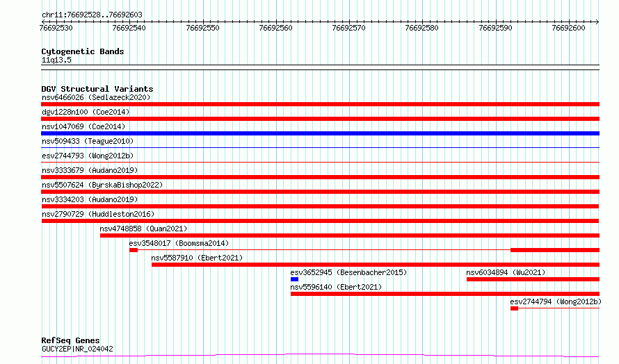Open the GUCY2EP|NR_024042 gene label
Image resolution: width=619 pixels, height=364 pixels.
point(77,349)
